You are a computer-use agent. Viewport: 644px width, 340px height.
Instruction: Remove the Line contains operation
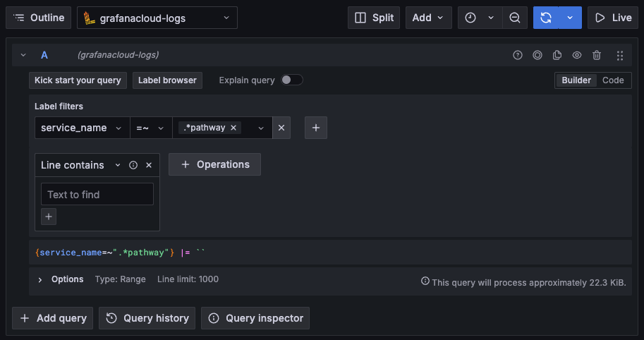149,165
